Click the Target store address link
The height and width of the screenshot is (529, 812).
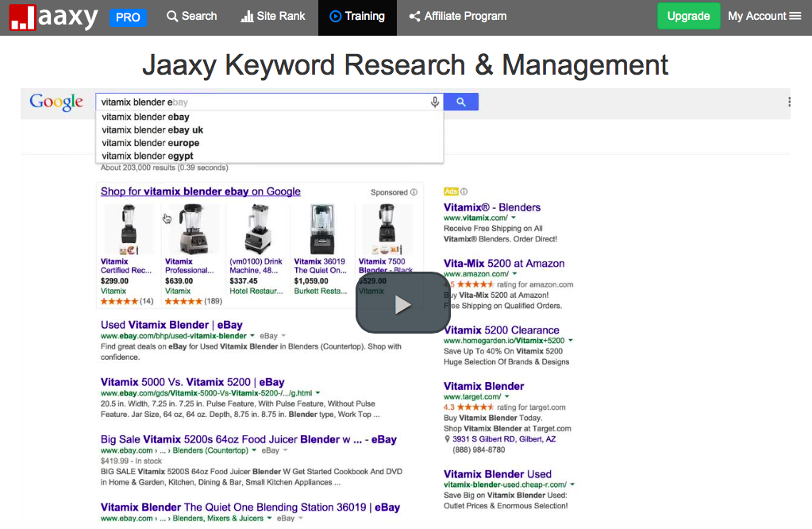(x=504, y=438)
